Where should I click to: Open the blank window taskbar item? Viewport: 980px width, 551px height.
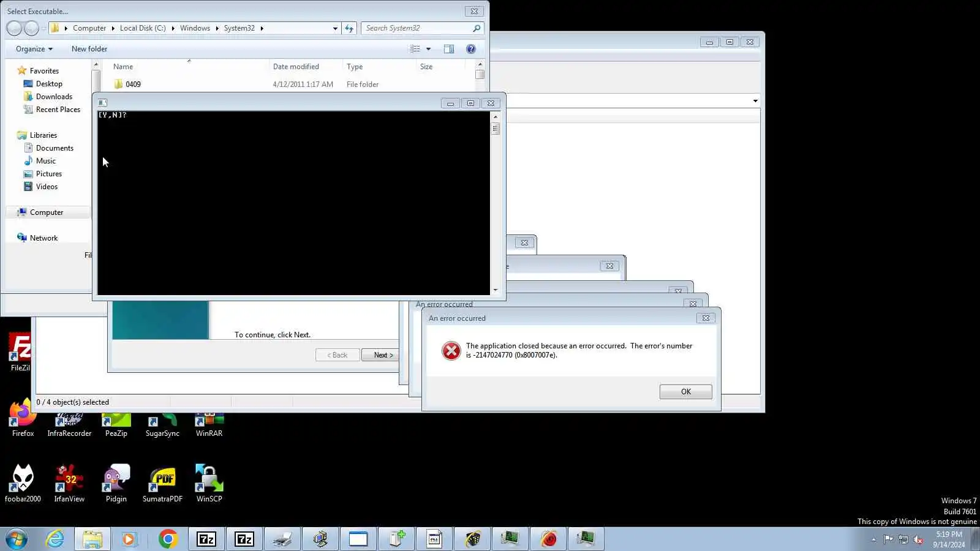pos(358,539)
